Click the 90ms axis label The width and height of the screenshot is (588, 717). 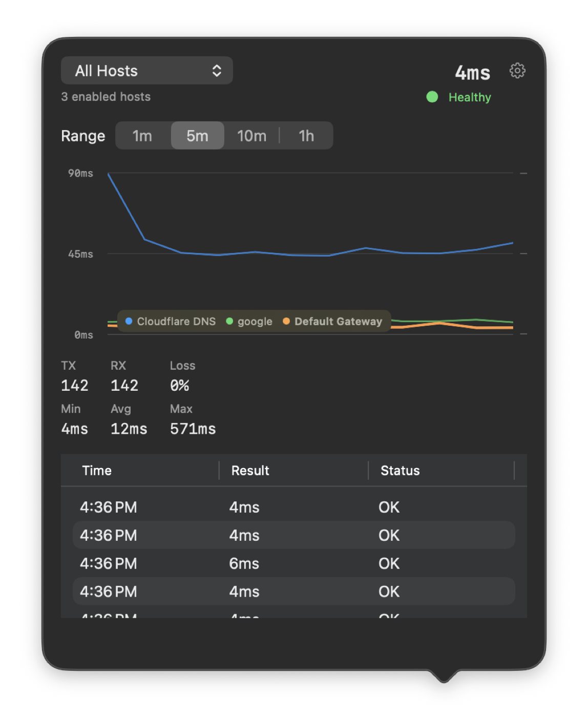pyautogui.click(x=81, y=174)
